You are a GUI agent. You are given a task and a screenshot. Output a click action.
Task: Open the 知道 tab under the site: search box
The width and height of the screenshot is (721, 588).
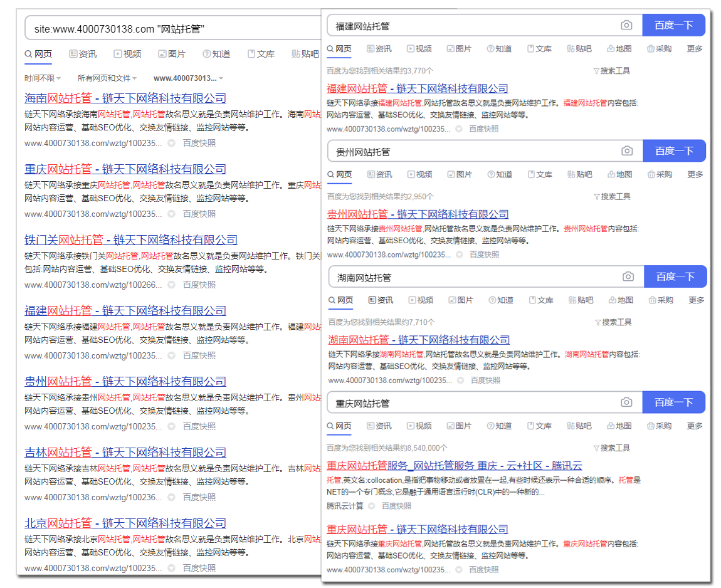pos(216,54)
